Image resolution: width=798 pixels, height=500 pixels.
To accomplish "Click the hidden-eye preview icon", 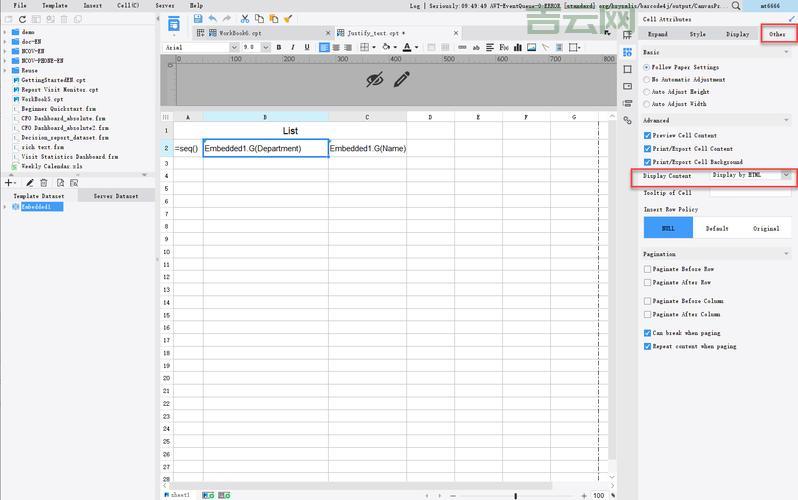I will (375, 79).
